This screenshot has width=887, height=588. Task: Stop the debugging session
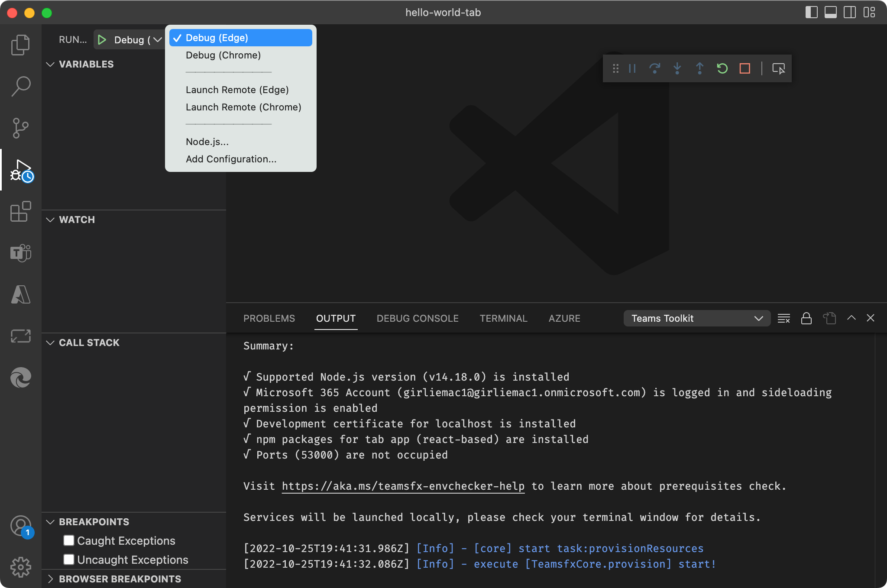coord(745,68)
